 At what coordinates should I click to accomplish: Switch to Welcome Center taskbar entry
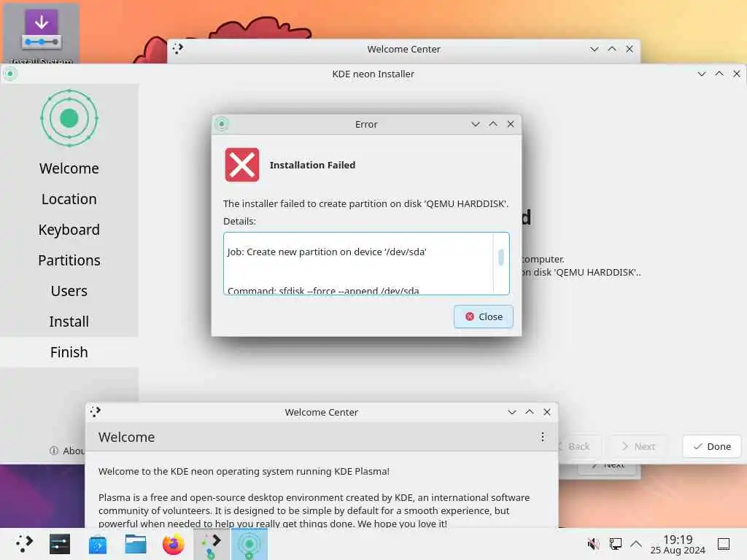[212, 544]
